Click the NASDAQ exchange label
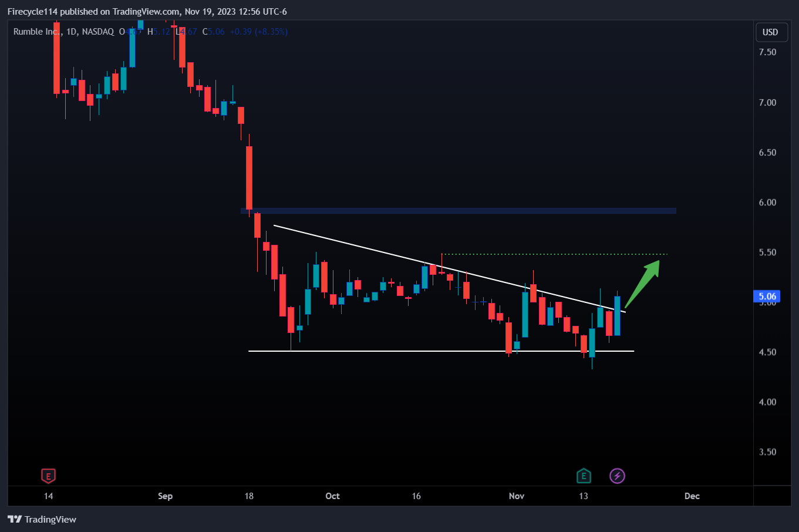 [x=98, y=32]
